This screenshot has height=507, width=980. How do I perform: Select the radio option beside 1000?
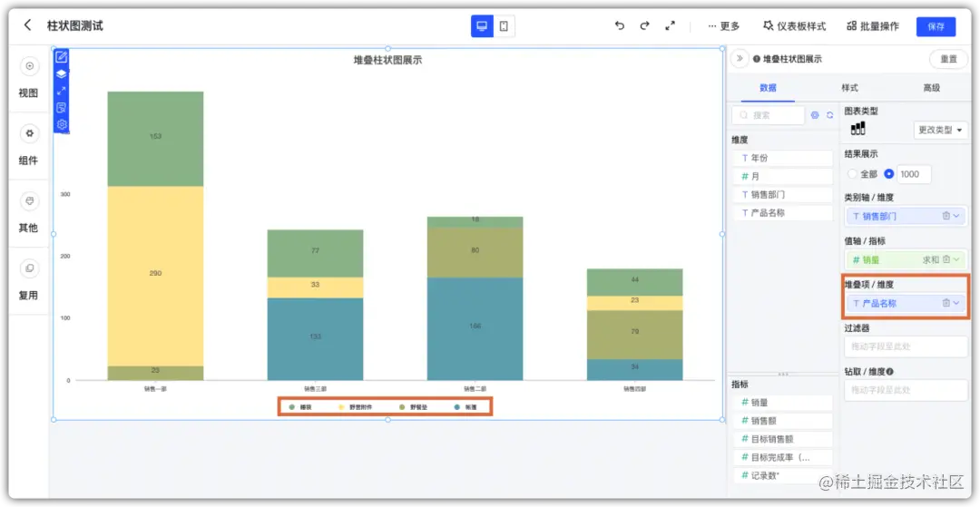point(889,174)
